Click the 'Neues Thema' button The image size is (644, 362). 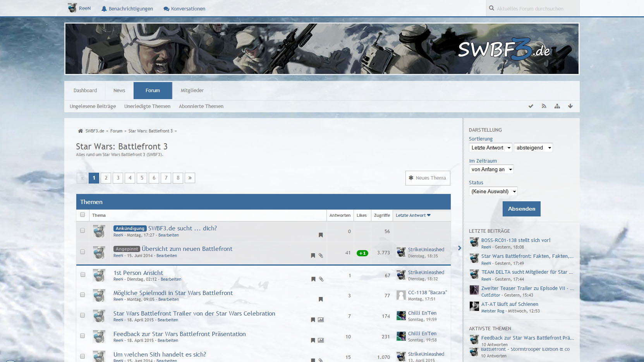point(428,178)
